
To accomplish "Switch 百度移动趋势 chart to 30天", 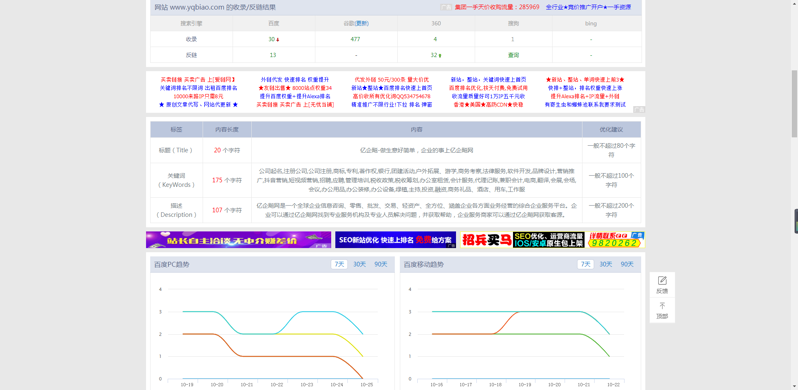I will tap(606, 264).
